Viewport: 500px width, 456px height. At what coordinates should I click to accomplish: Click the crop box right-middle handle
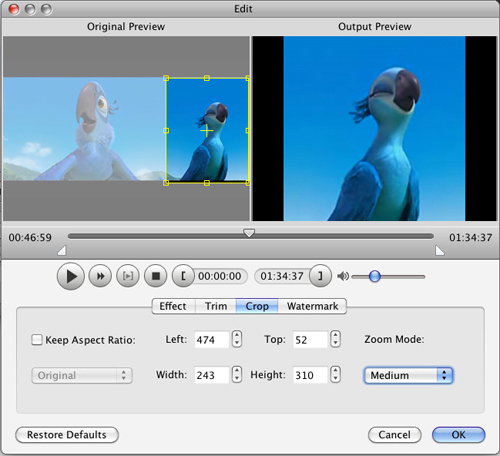click(248, 131)
